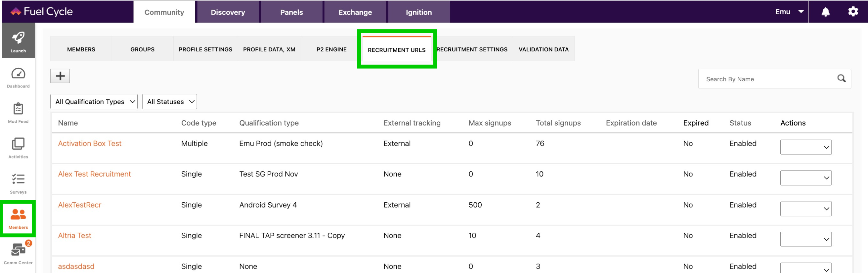Open the asdasdasd link
Viewport: 868px width, 273px height.
click(76, 266)
